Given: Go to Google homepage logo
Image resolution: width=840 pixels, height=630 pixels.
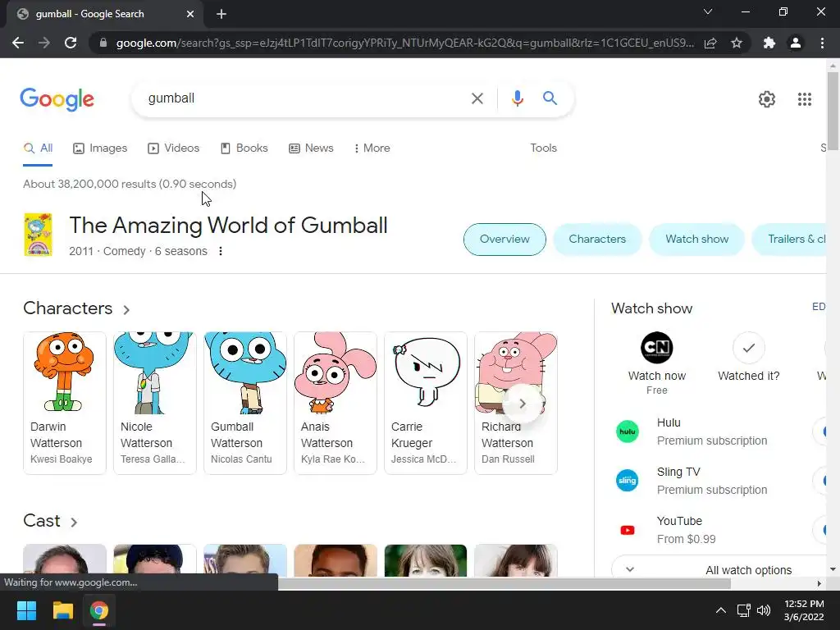Looking at the screenshot, I should [57, 99].
